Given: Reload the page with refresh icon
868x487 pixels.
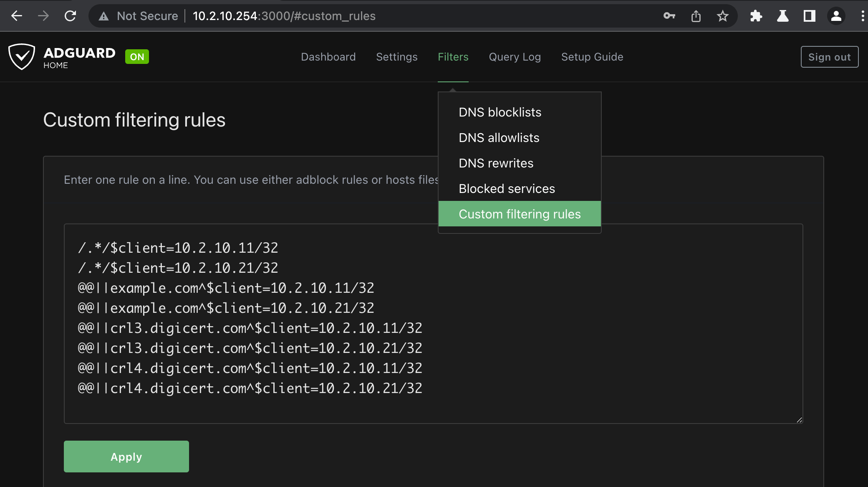Looking at the screenshot, I should click(x=70, y=16).
